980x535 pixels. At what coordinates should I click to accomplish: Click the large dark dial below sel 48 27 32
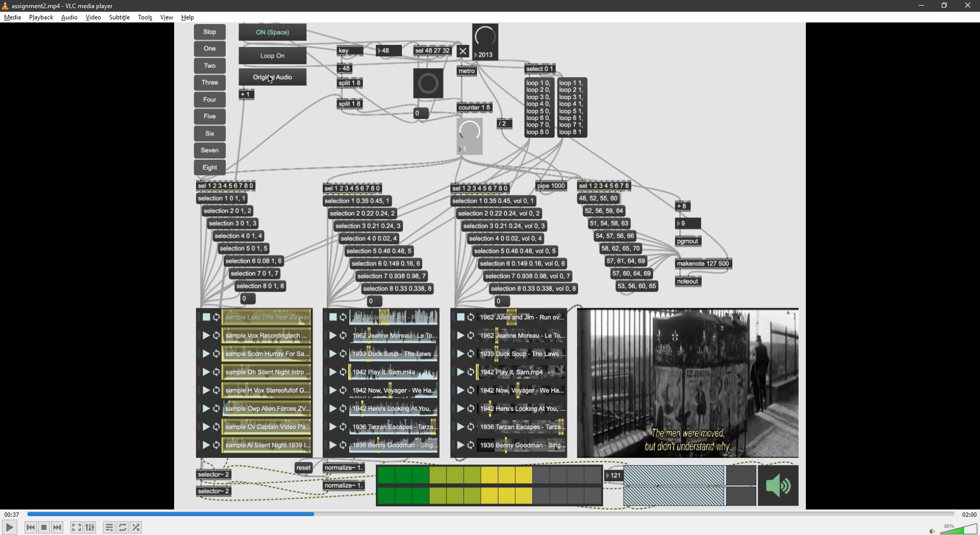point(428,83)
